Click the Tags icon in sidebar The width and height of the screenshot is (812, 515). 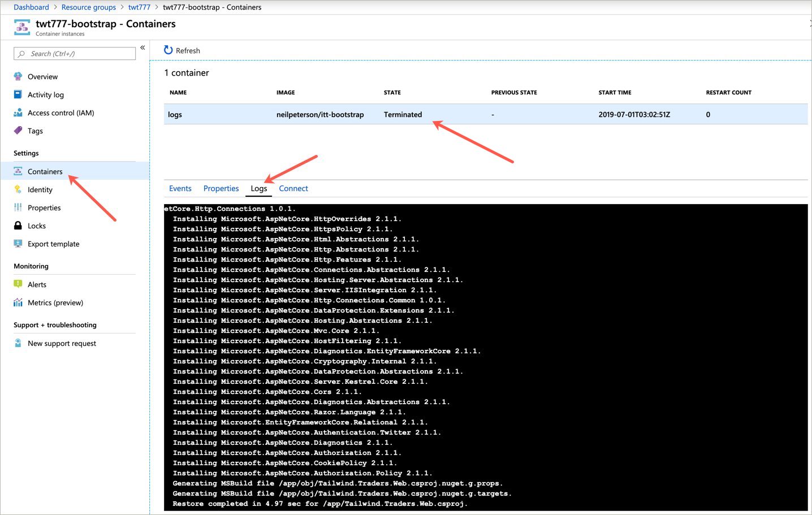pyautogui.click(x=18, y=131)
